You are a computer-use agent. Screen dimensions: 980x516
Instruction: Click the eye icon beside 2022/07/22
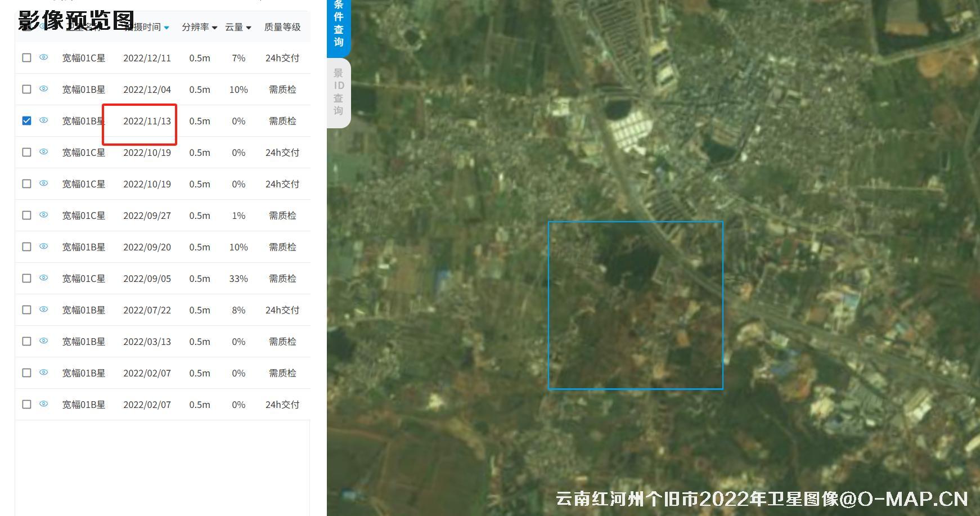(x=43, y=309)
